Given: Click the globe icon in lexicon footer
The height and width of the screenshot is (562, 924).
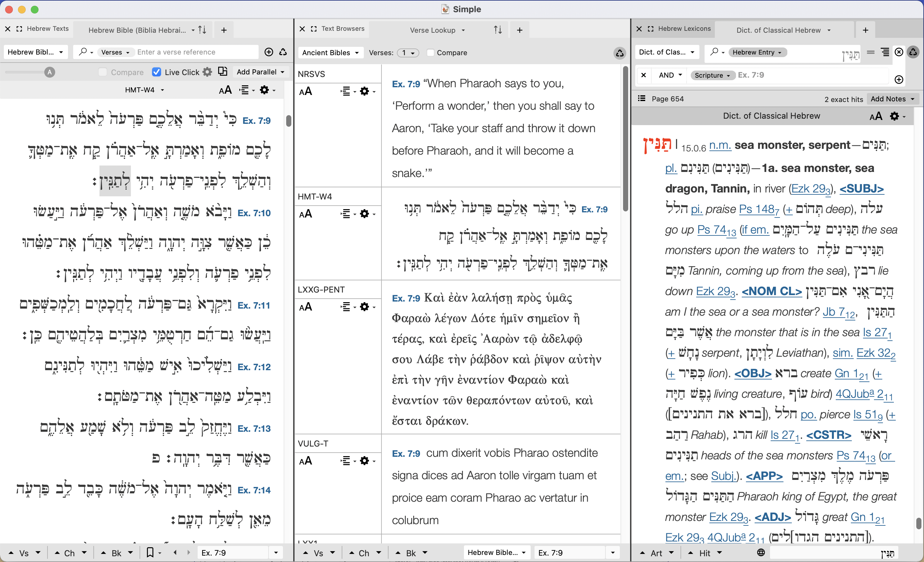Looking at the screenshot, I should click(x=760, y=552).
